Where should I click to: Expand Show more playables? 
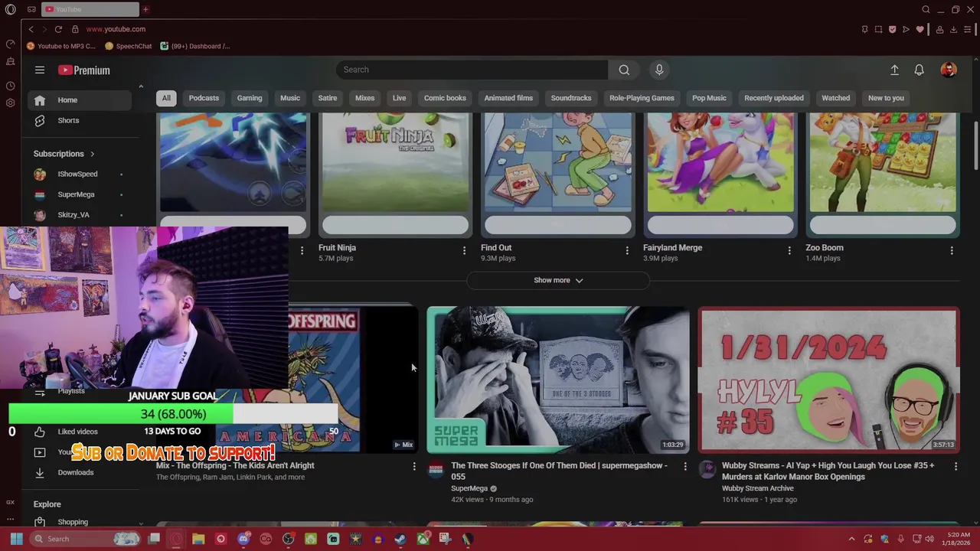(x=558, y=280)
